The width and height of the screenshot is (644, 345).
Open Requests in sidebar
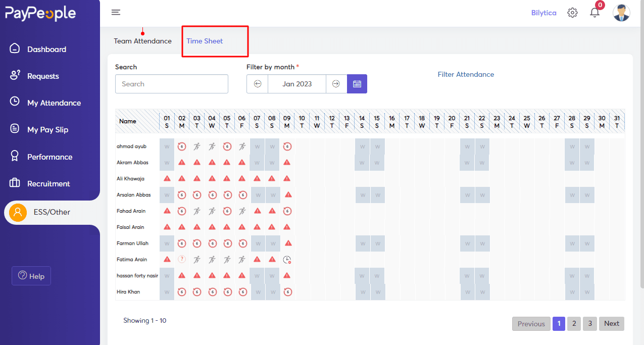43,76
